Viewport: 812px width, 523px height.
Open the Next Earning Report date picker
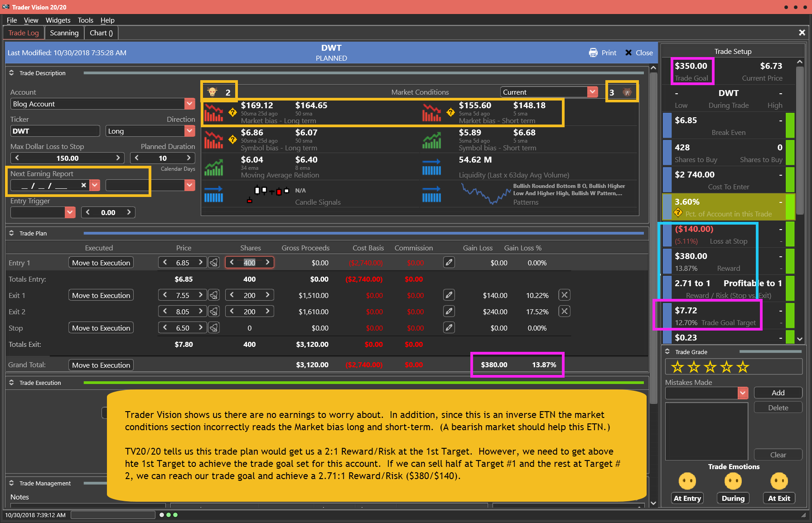coord(95,185)
